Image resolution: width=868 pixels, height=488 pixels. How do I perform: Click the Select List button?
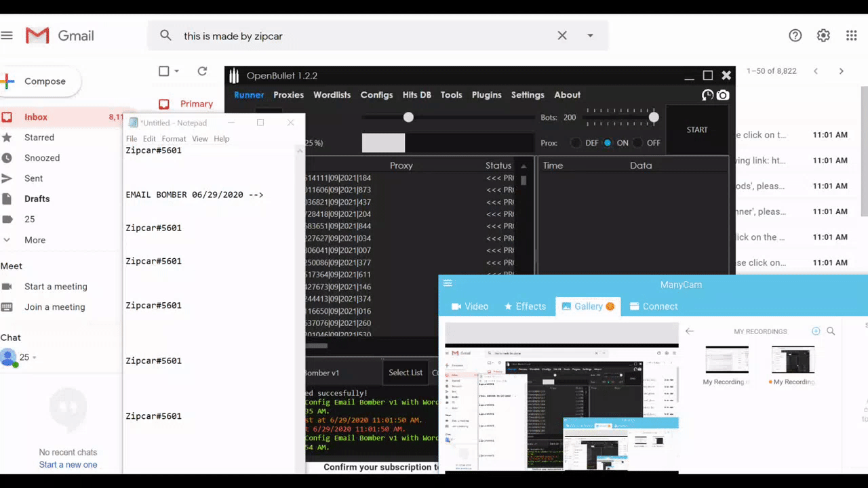(x=406, y=373)
